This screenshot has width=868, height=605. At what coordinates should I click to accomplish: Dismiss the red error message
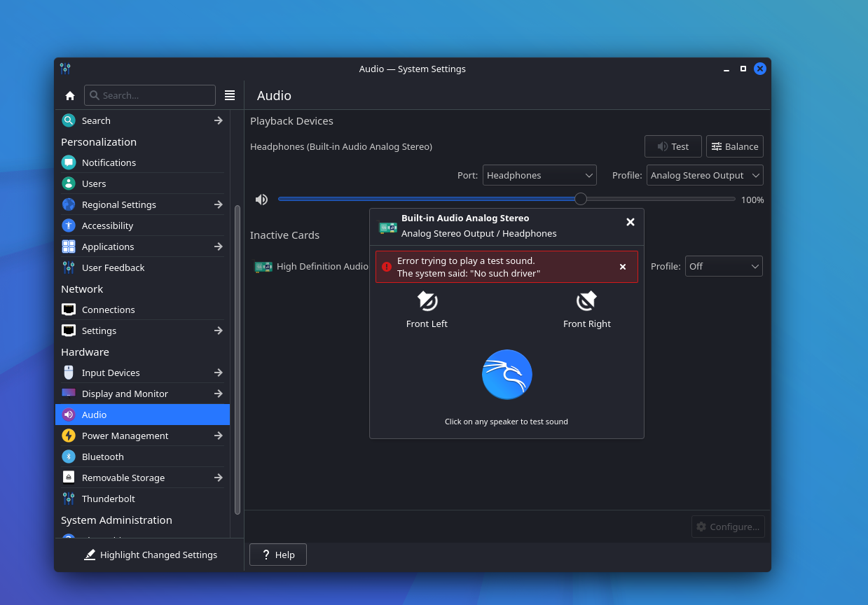pos(623,267)
